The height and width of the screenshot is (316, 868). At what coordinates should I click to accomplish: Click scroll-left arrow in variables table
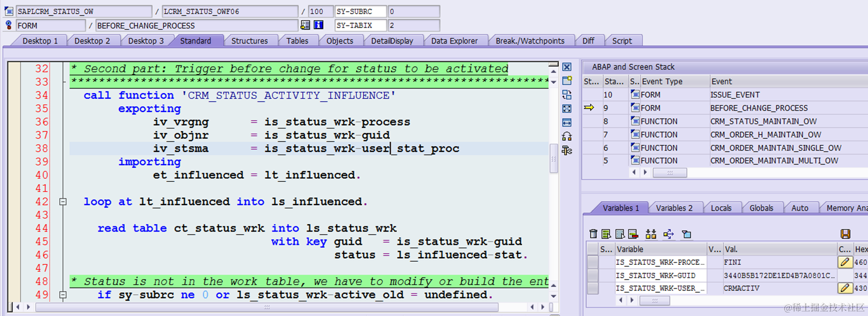point(621,300)
